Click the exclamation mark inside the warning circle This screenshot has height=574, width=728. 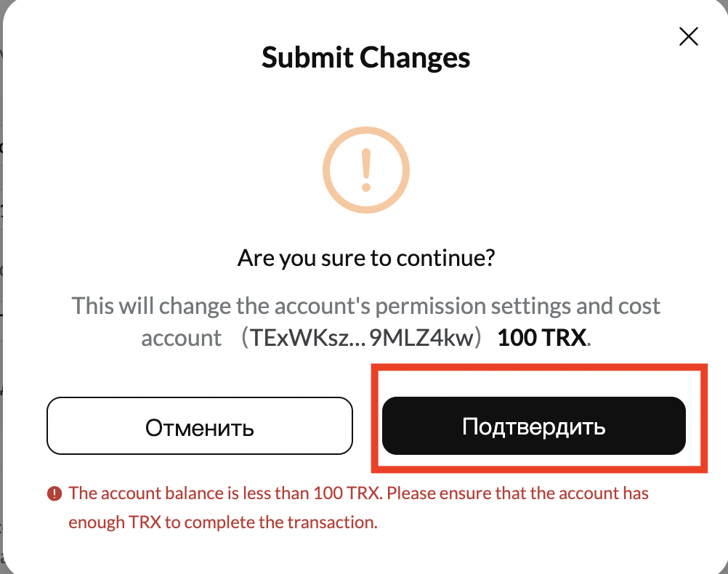[x=365, y=169]
